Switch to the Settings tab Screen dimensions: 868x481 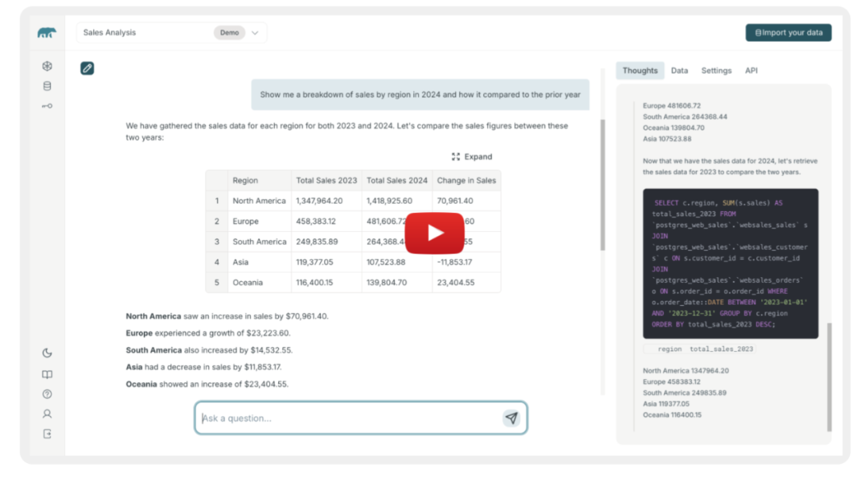click(x=716, y=71)
